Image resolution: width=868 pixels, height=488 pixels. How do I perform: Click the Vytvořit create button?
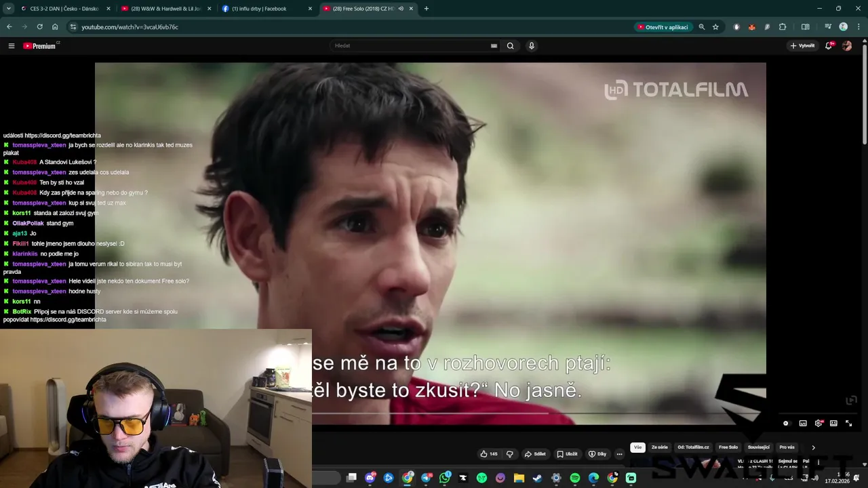click(802, 45)
